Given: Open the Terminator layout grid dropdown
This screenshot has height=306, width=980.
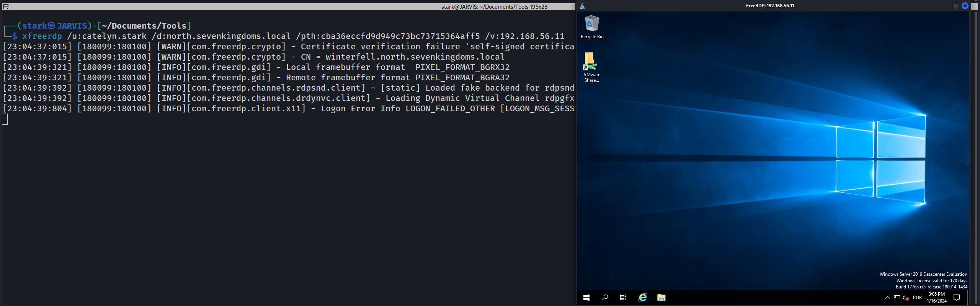Looking at the screenshot, I should tap(6, 7).
